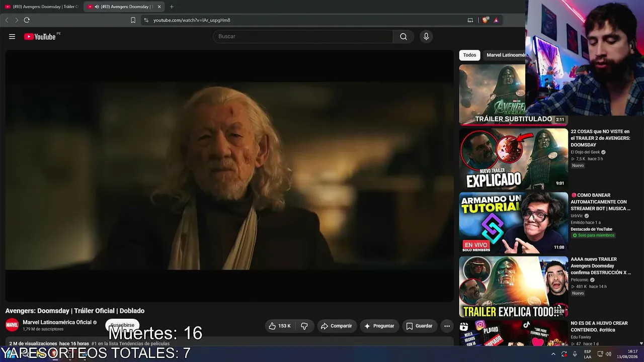The image size is (644, 362).
Task: Reload the current page
Action: coord(27,20)
